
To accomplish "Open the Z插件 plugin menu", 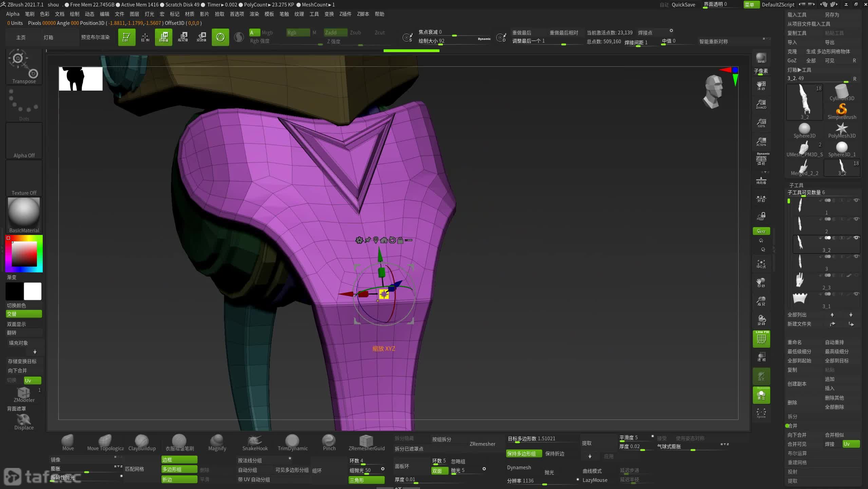I will pos(345,14).
